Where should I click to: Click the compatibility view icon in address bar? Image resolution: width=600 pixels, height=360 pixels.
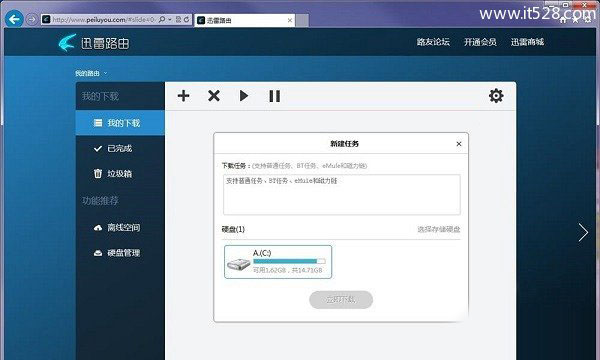pos(178,19)
